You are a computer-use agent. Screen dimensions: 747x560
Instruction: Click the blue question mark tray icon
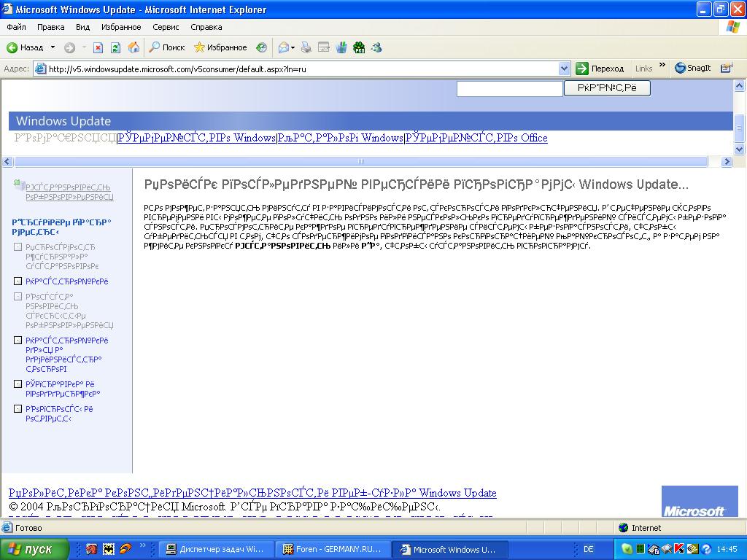tap(706, 549)
